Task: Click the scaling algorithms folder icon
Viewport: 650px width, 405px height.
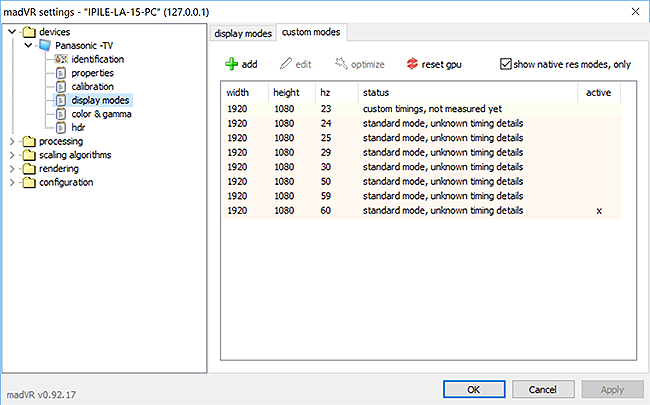Action: (x=29, y=155)
